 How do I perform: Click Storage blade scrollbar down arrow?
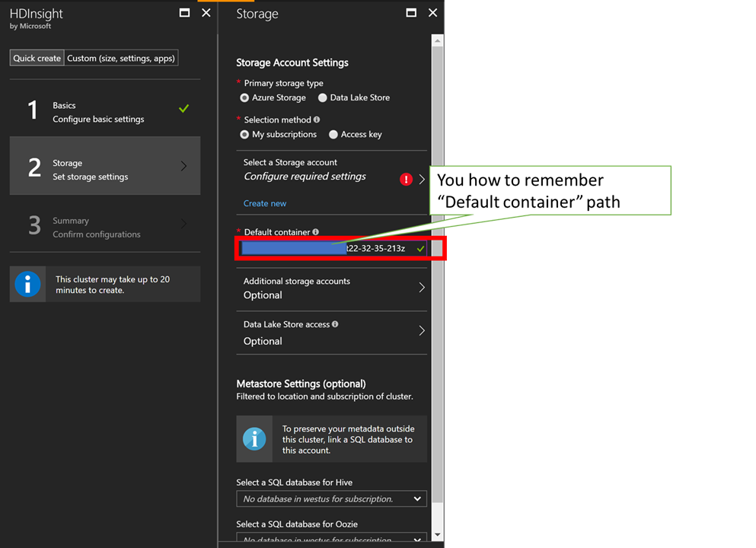tap(437, 534)
